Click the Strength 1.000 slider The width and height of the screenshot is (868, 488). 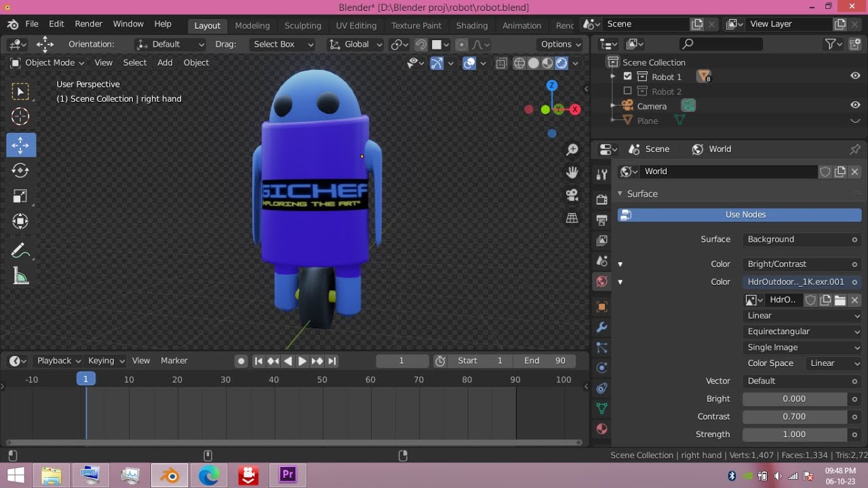794,434
